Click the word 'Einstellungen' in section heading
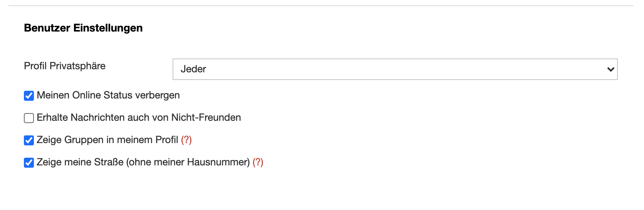644x210 pixels. tap(108, 28)
